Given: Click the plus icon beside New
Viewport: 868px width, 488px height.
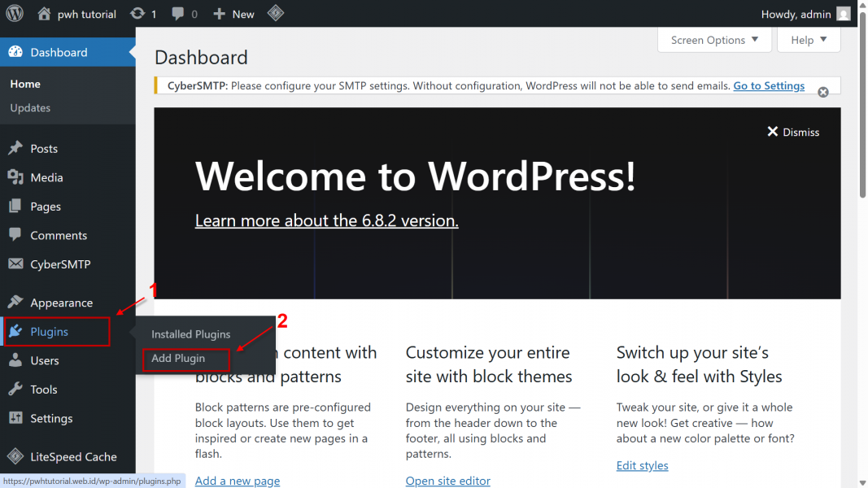Looking at the screenshot, I should coord(219,13).
